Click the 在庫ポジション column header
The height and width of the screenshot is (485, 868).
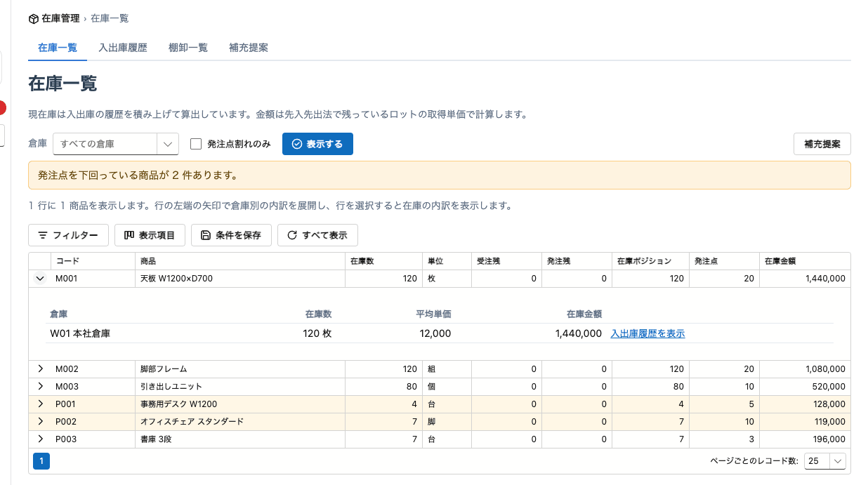coord(651,261)
